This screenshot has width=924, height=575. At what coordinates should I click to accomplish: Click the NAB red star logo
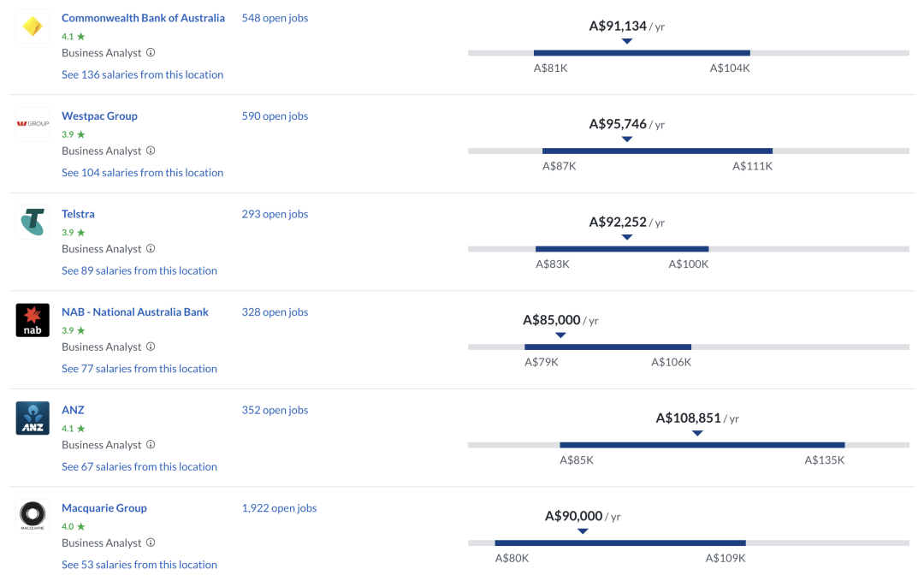point(33,321)
